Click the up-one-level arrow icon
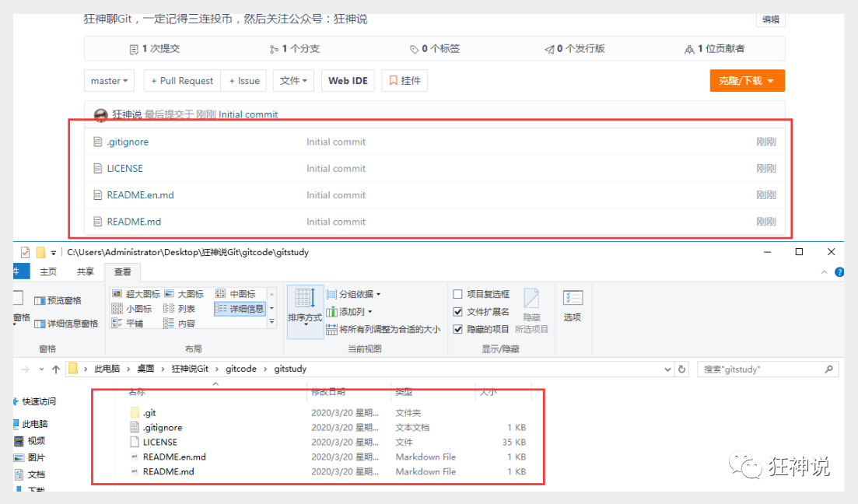Screen dimensions: 858x504 coord(56,369)
